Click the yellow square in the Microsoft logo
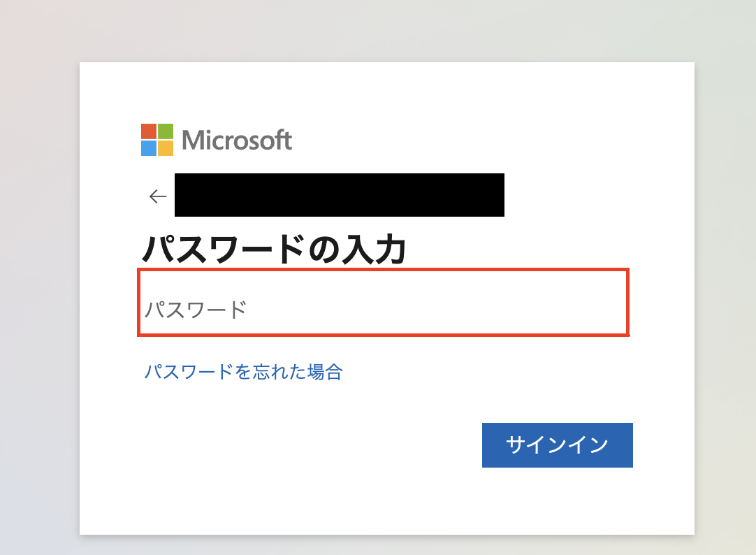756x555 pixels. pyautogui.click(x=166, y=147)
